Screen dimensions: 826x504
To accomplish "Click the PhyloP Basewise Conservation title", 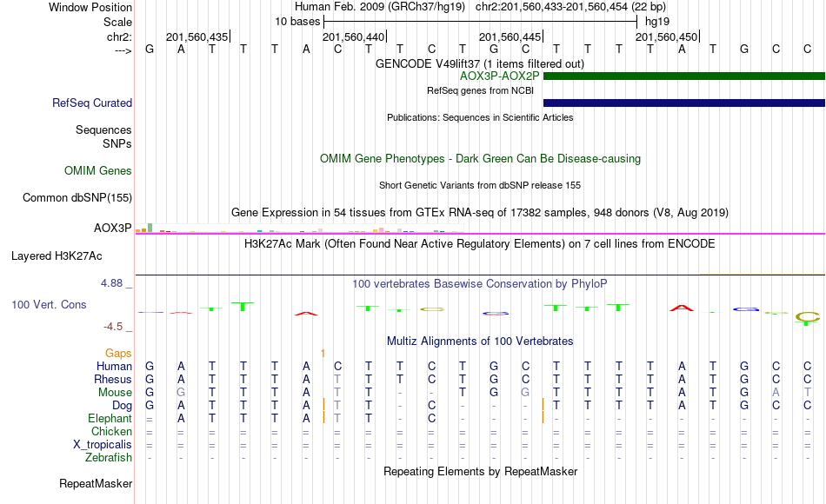I will coord(480,284).
